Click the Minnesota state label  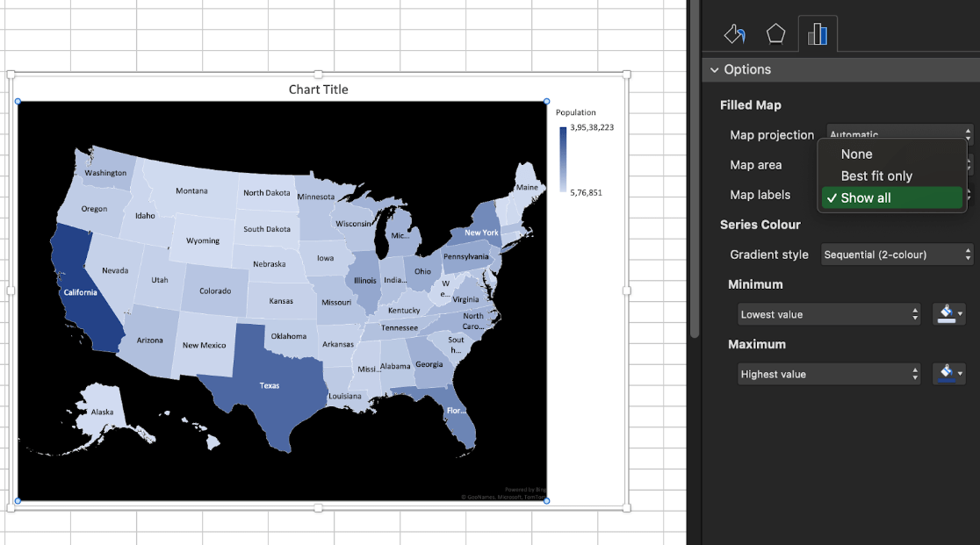[x=315, y=197]
